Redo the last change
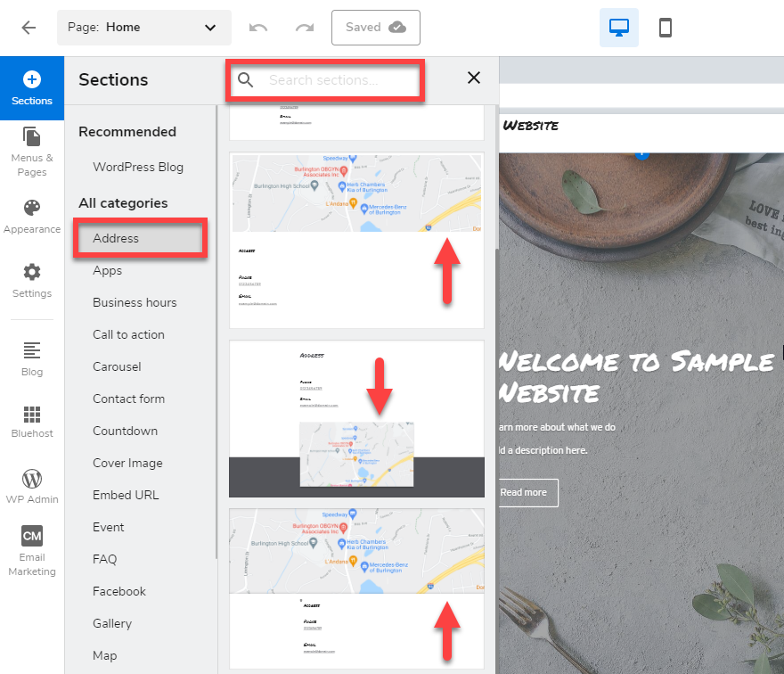The image size is (784, 674). 305,28
